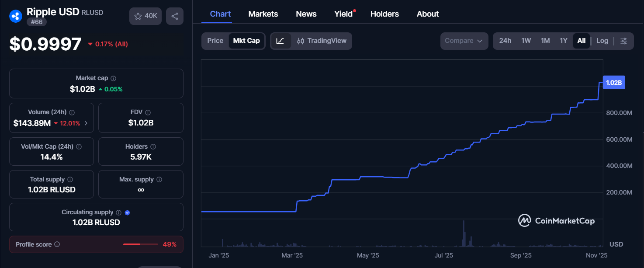Select the line chart icon
The width and height of the screenshot is (644, 268).
click(280, 41)
